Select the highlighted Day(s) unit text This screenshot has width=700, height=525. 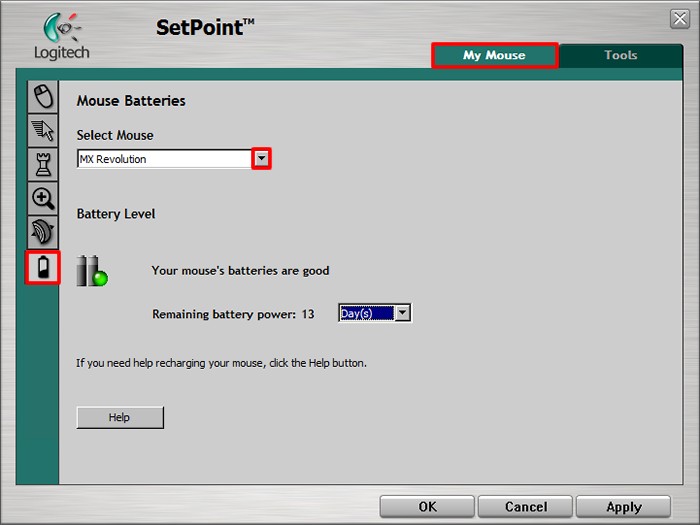[x=367, y=313]
